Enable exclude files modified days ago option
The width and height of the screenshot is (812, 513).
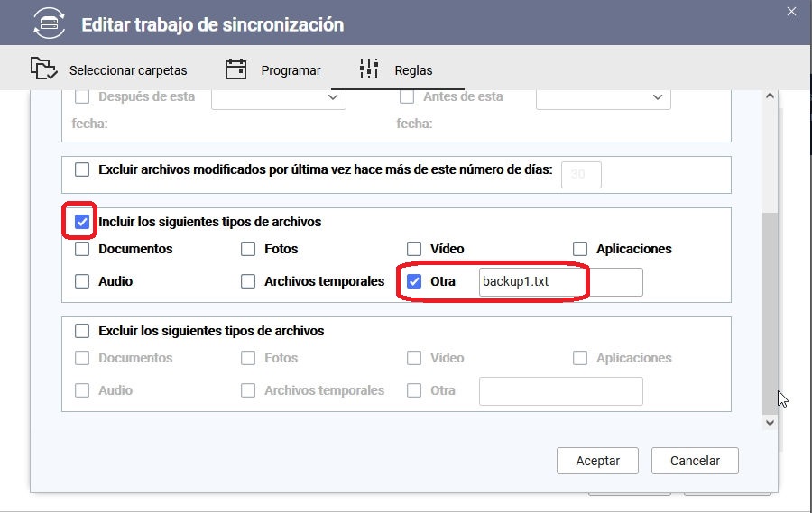coord(83,169)
